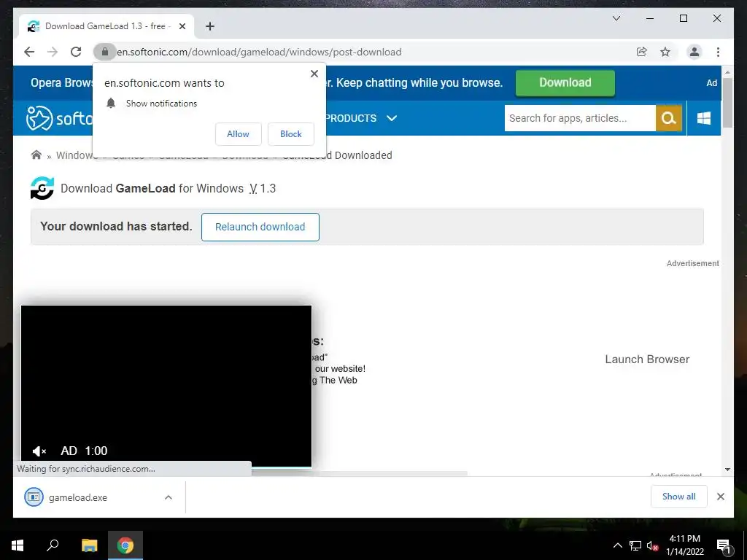Click the address bar URL

(259, 52)
